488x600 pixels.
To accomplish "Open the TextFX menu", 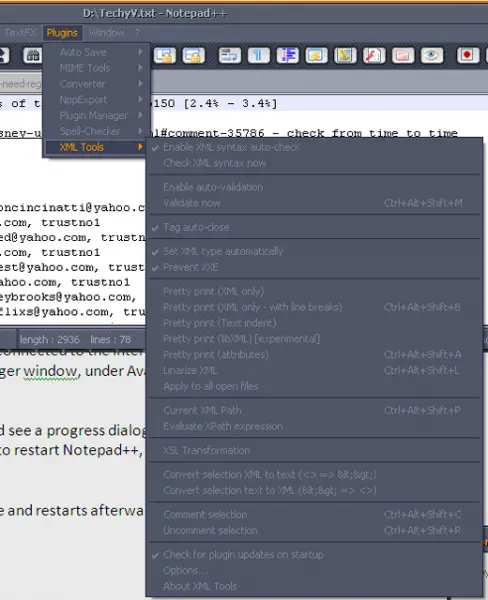I will [20, 33].
